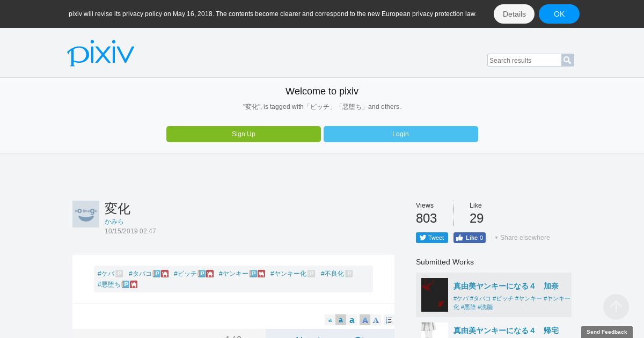Open gray P icon beside #ヤンキー化
Image resolution: width=644 pixels, height=338 pixels.
311,274
